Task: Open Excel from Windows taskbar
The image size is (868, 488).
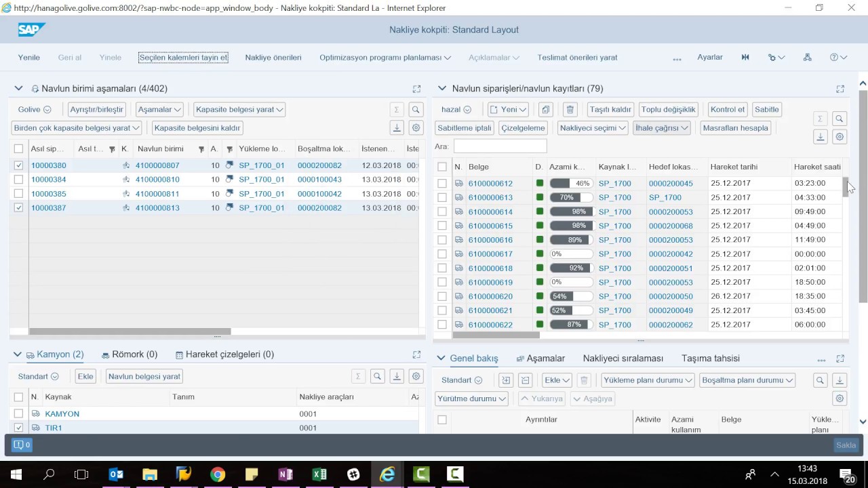Action: pyautogui.click(x=319, y=474)
